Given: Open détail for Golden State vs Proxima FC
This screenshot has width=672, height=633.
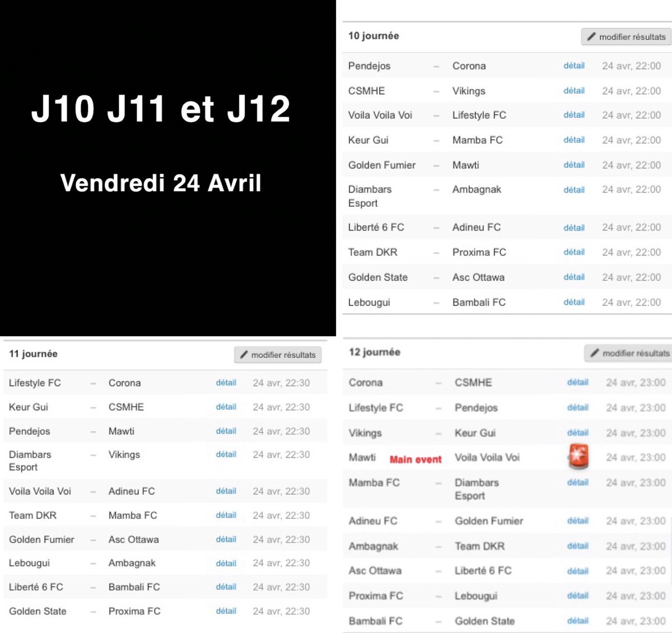Looking at the screenshot, I should pyautogui.click(x=226, y=611).
